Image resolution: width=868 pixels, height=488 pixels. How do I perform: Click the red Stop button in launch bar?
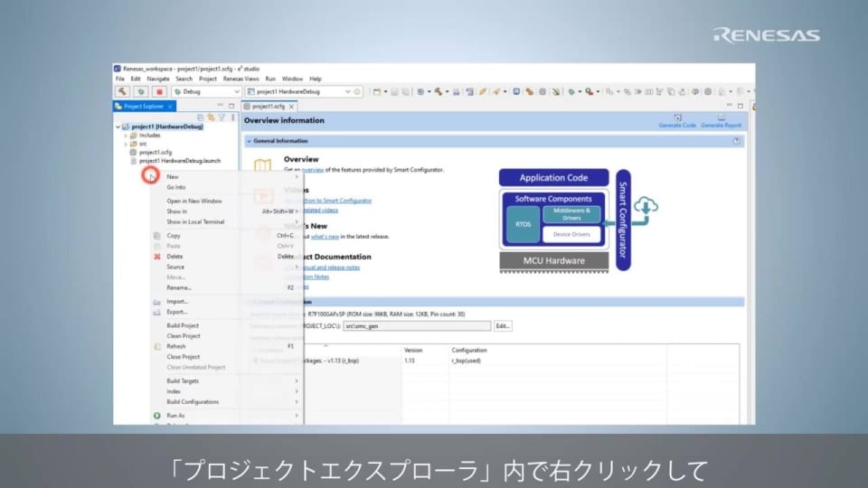pos(159,92)
